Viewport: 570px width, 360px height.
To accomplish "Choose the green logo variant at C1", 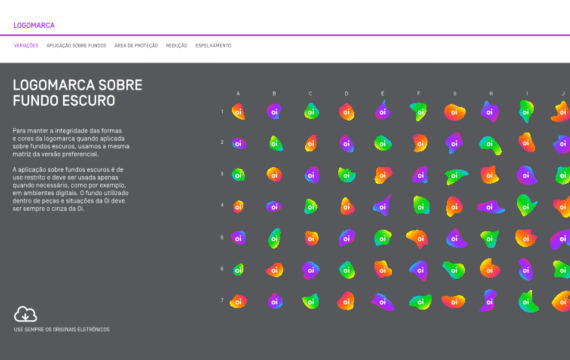I will 311,111.
